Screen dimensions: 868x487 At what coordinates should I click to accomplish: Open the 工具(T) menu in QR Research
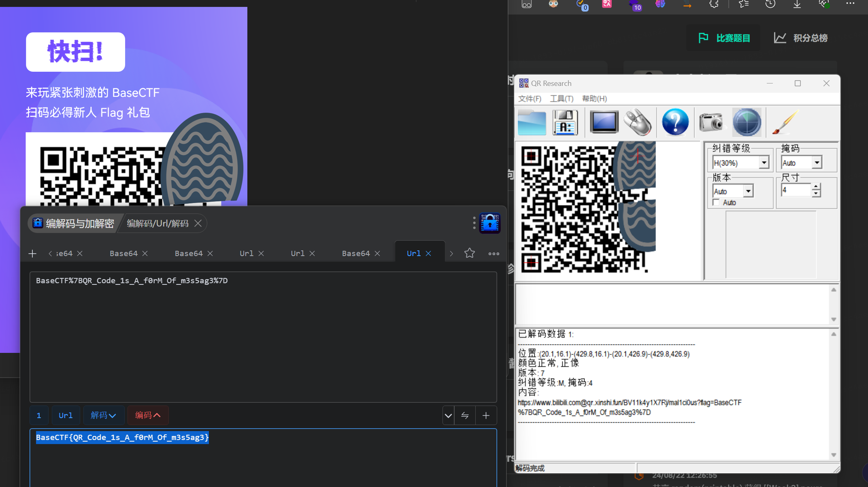click(562, 99)
